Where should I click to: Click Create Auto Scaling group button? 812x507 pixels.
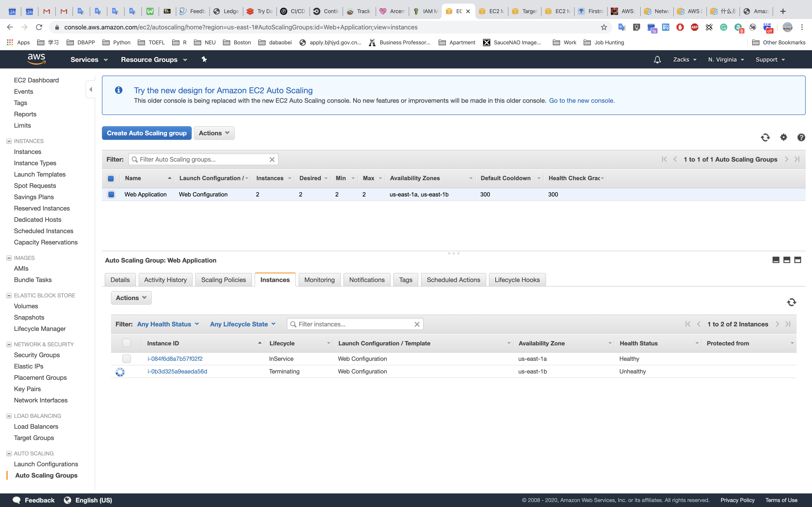click(x=147, y=133)
